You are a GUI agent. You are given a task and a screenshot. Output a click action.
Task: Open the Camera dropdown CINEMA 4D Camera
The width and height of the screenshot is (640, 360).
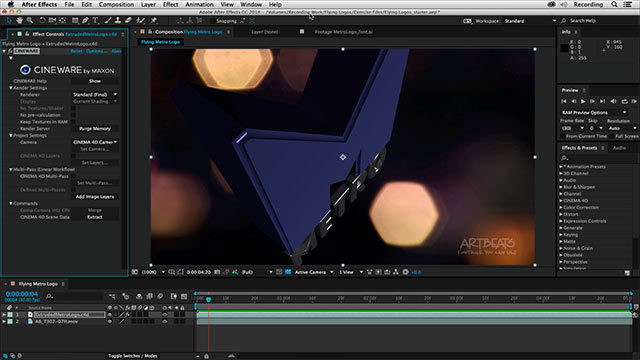pyautogui.click(x=95, y=142)
